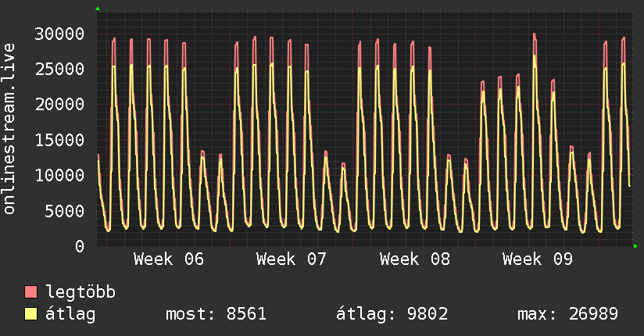Viewport: 644px width, 336px height.
Task: Click the green arrow ending the x-axis
Action: point(636,246)
